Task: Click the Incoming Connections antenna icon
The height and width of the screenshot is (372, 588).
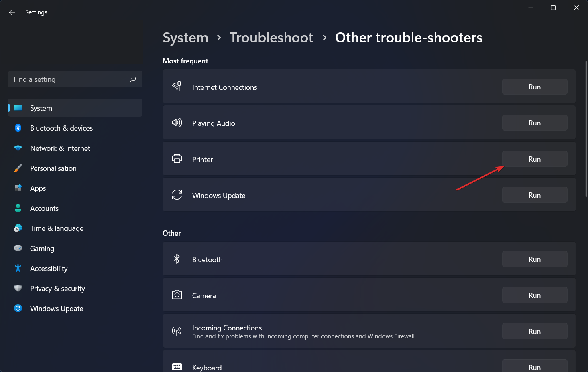Action: pyautogui.click(x=177, y=331)
